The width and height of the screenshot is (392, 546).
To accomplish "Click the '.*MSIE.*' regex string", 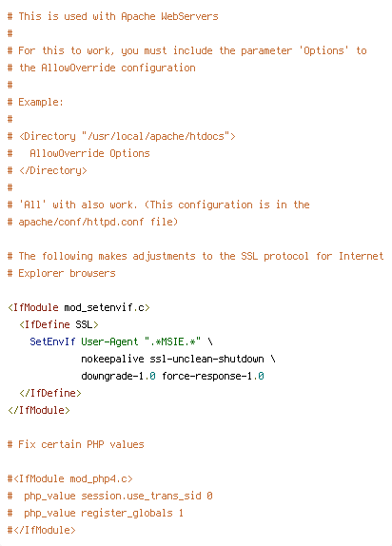I will 173,341.
